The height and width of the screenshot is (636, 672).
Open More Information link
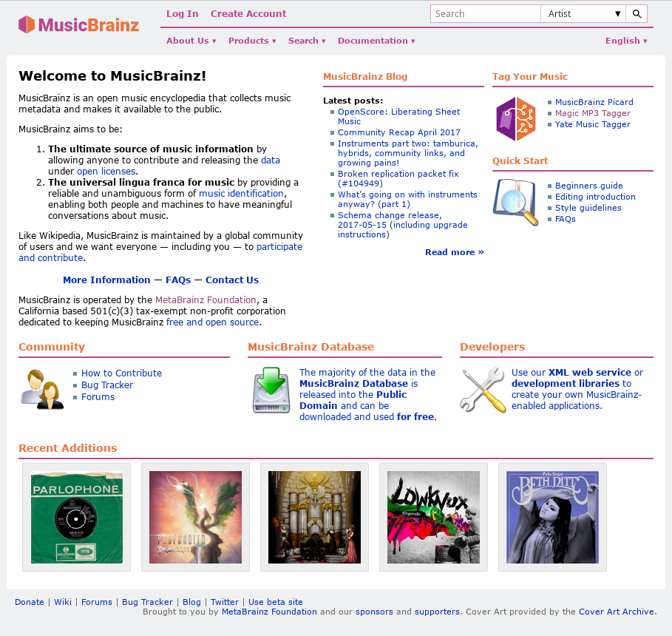tap(106, 280)
